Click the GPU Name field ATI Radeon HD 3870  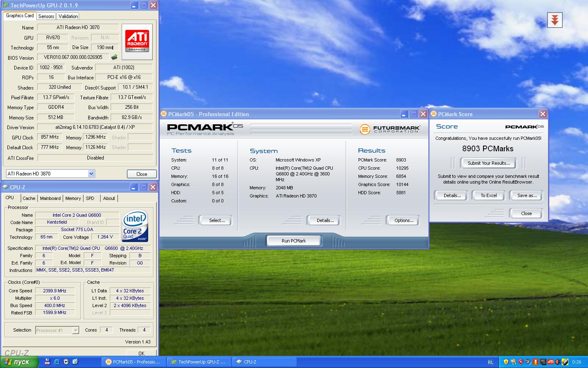(x=78, y=27)
